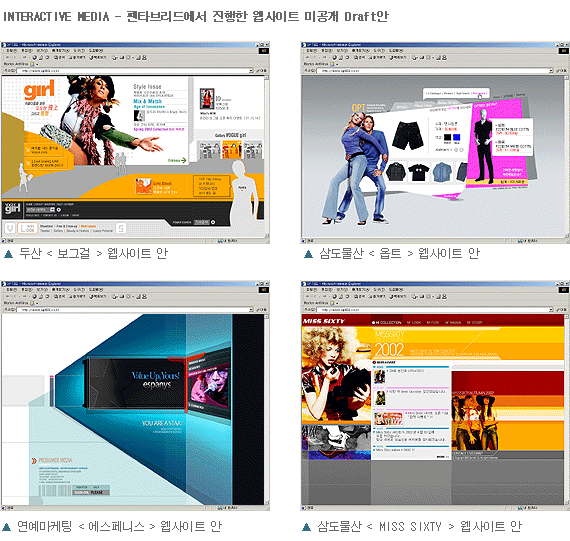Click the Search toolbar button in Vogue Girl window
This screenshot has width=570, height=541.
pos(60,57)
